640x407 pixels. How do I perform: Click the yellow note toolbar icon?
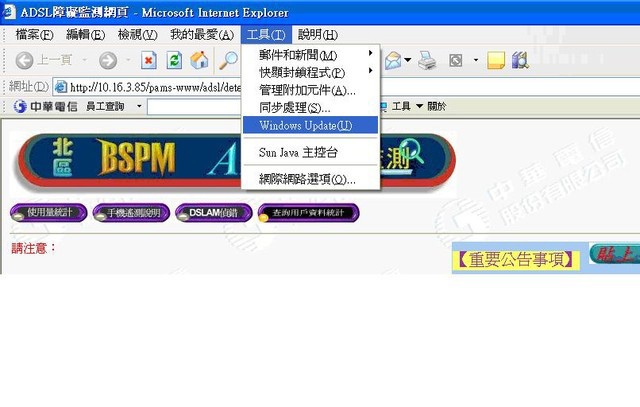pyautogui.click(x=496, y=60)
